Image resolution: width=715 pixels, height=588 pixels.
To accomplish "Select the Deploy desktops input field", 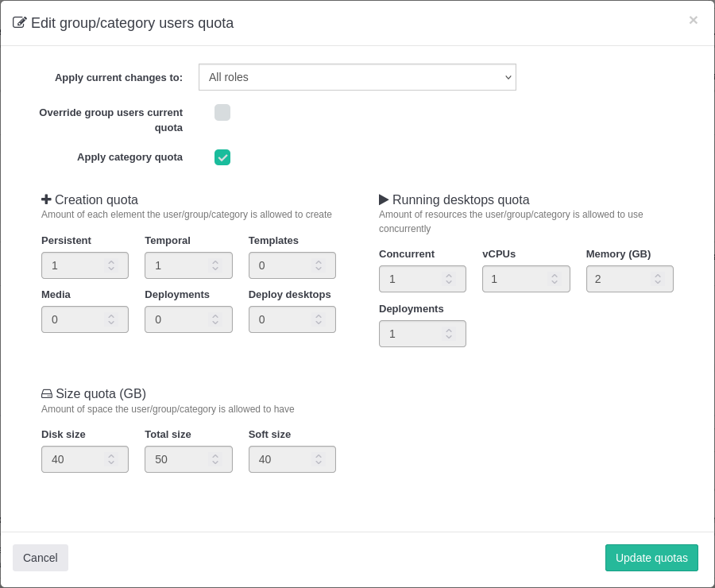I will tap(282, 319).
